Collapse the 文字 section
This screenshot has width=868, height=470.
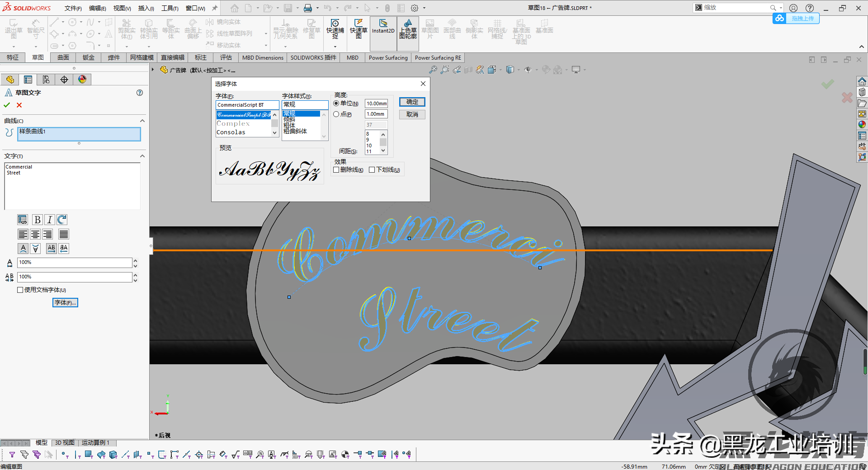(x=142, y=156)
